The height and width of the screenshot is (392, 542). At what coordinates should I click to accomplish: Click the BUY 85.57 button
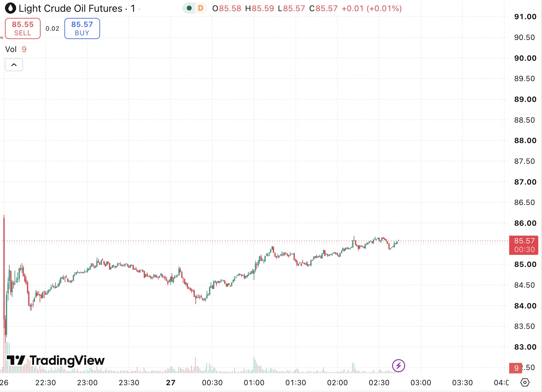tap(82, 28)
